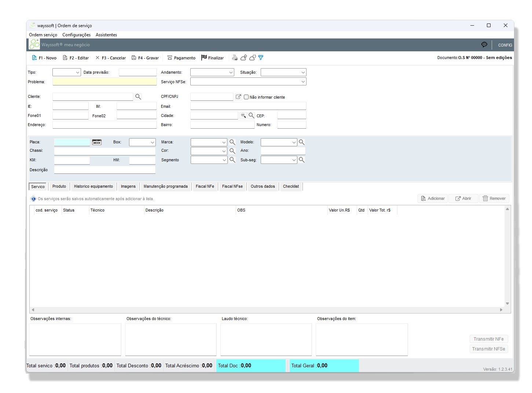The width and height of the screenshot is (532, 393).
Task: Click the yellow Problema input field
Action: [104, 82]
